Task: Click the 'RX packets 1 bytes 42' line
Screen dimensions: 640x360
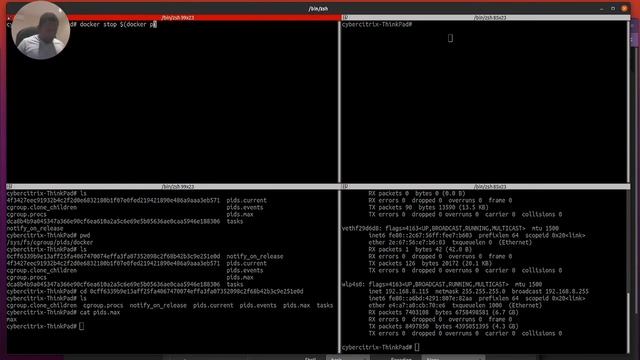Action: pyautogui.click(x=420, y=249)
